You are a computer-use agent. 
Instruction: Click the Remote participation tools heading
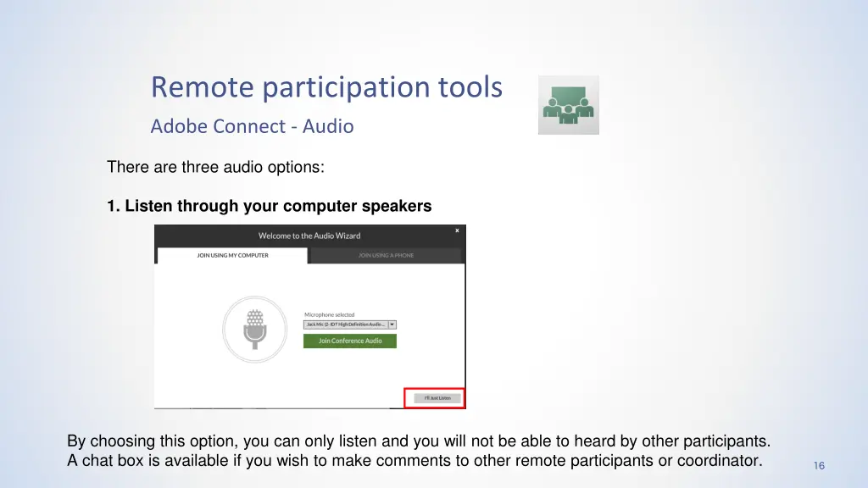pos(326,87)
